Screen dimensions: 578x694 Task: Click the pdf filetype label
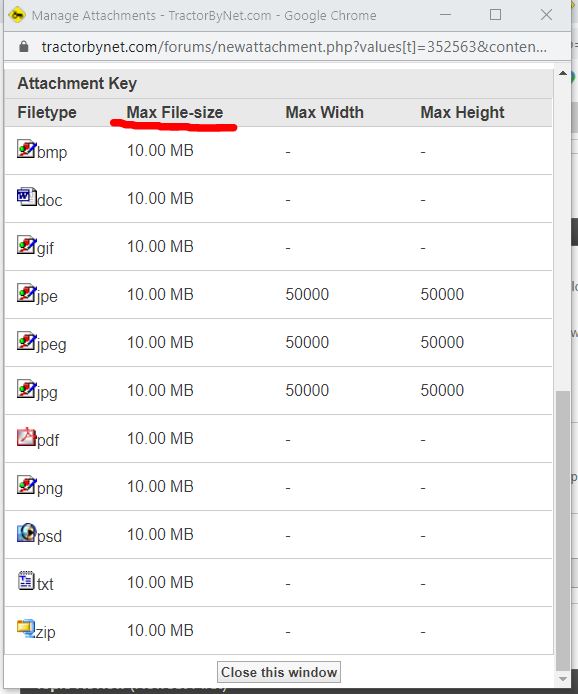click(48, 440)
